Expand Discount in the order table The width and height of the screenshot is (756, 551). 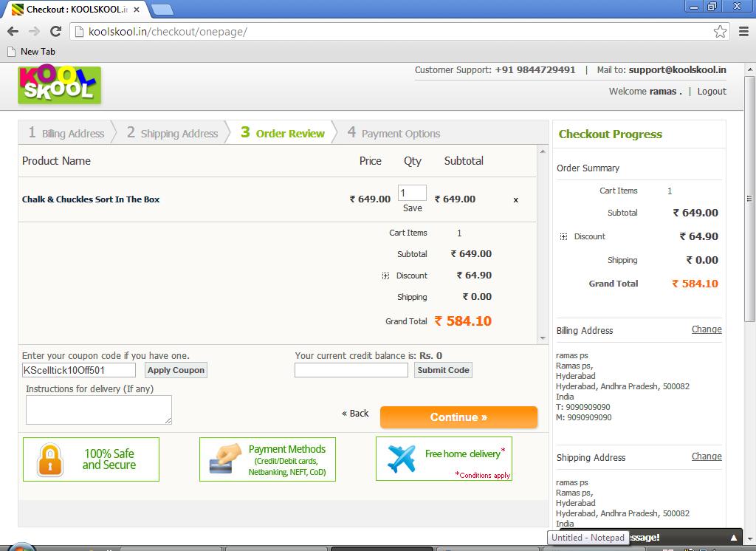[385, 275]
